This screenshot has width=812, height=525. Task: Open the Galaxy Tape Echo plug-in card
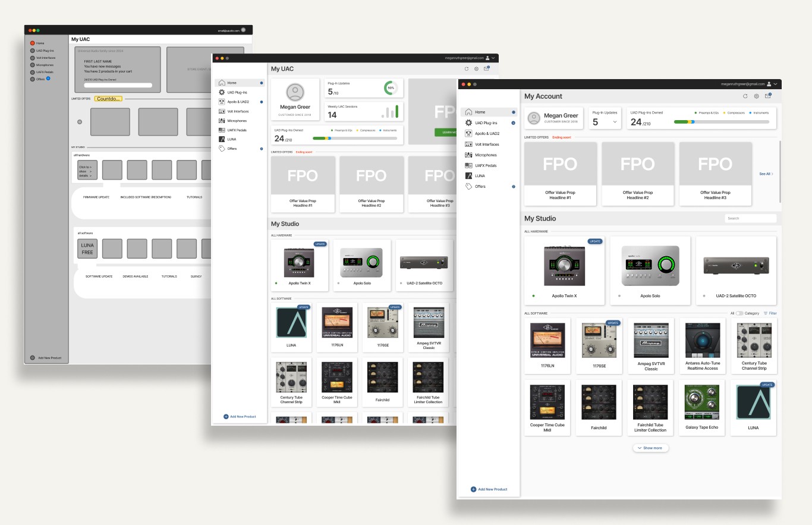point(701,408)
